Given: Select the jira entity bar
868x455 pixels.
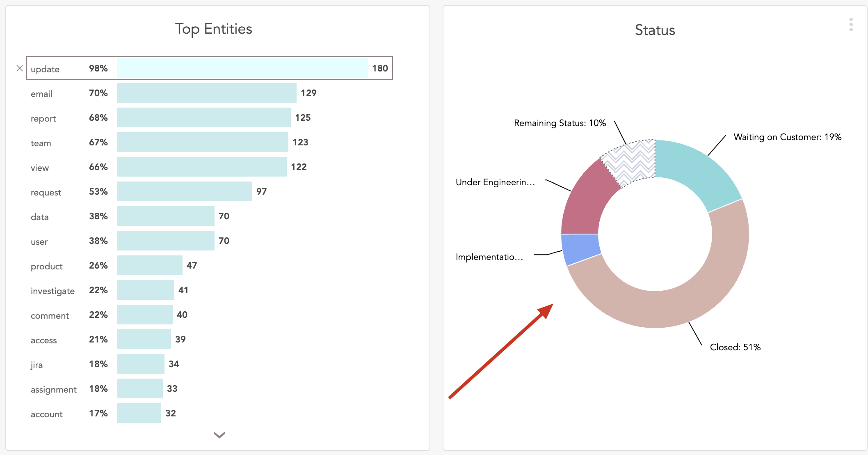Looking at the screenshot, I should (x=140, y=364).
